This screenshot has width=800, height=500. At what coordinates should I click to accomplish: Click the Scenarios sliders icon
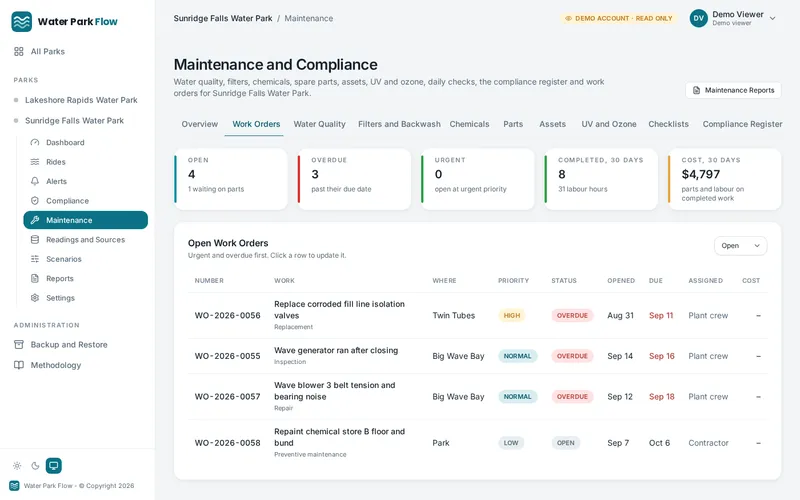click(35, 259)
